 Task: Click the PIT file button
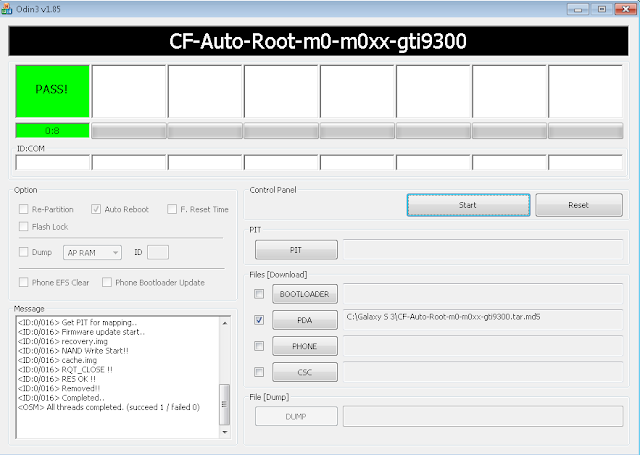(x=296, y=250)
